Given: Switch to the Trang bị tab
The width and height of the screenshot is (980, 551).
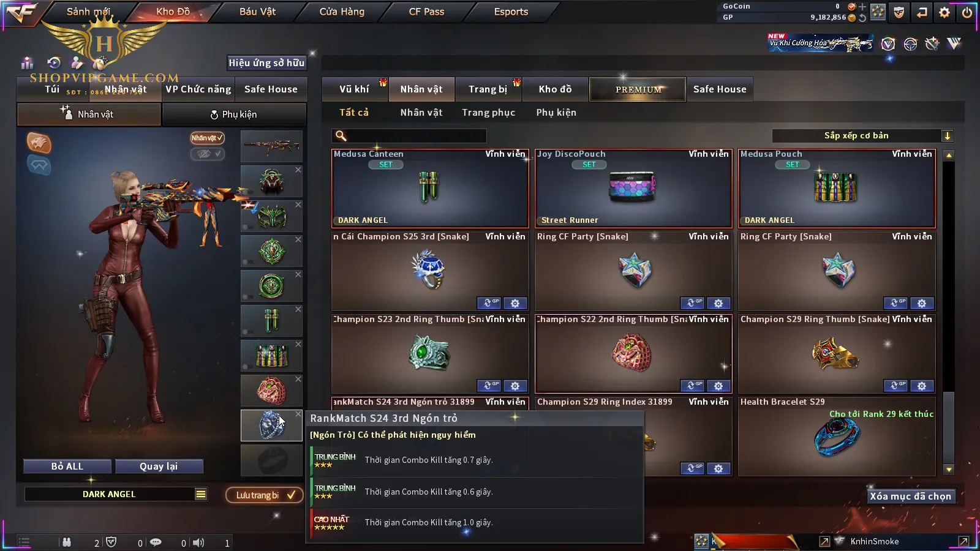Looking at the screenshot, I should (x=488, y=89).
